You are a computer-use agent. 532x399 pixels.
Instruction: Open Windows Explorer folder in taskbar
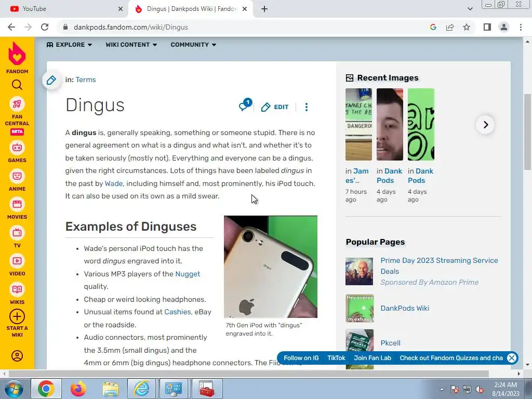111,389
